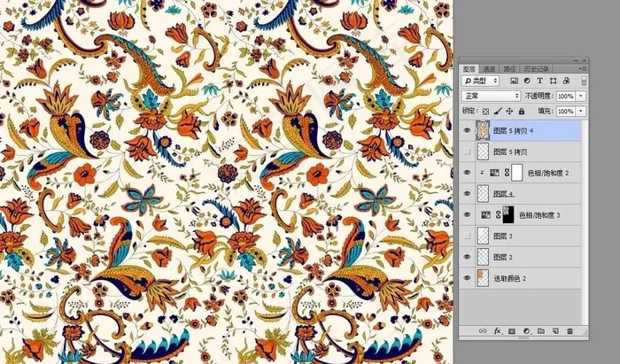The height and width of the screenshot is (364, 620).
Task: Switch to the 通道 tab
Action: point(488,67)
